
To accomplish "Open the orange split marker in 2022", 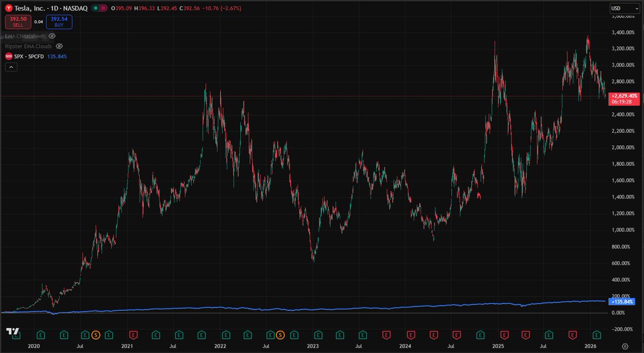I will tap(280, 335).
